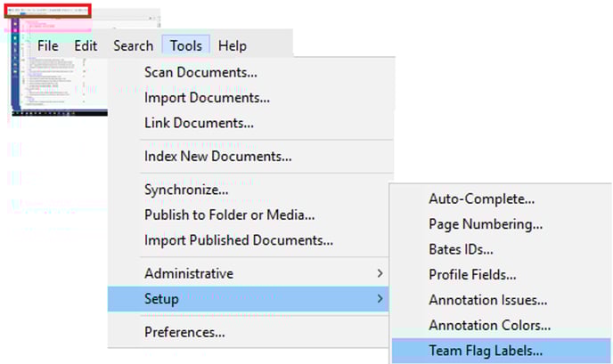Select the Link Documents... menu entry

pyautogui.click(x=199, y=123)
